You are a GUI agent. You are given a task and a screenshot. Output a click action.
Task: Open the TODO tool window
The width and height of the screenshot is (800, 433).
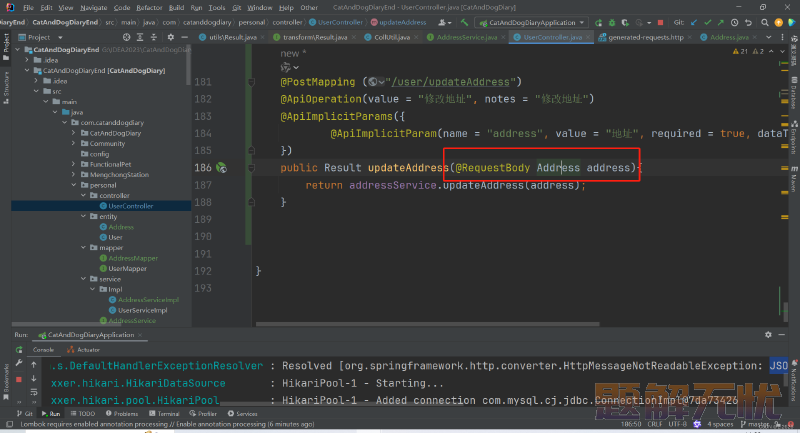83,414
